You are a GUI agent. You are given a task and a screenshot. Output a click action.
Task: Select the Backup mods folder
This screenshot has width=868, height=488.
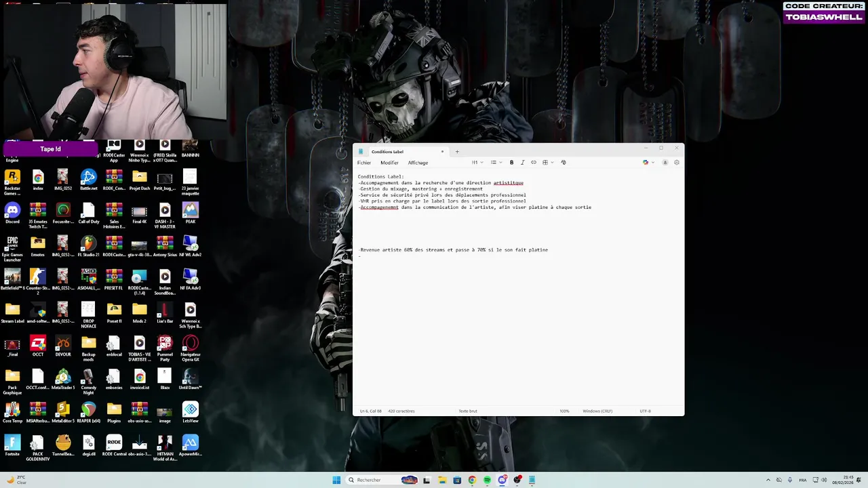[x=89, y=348]
